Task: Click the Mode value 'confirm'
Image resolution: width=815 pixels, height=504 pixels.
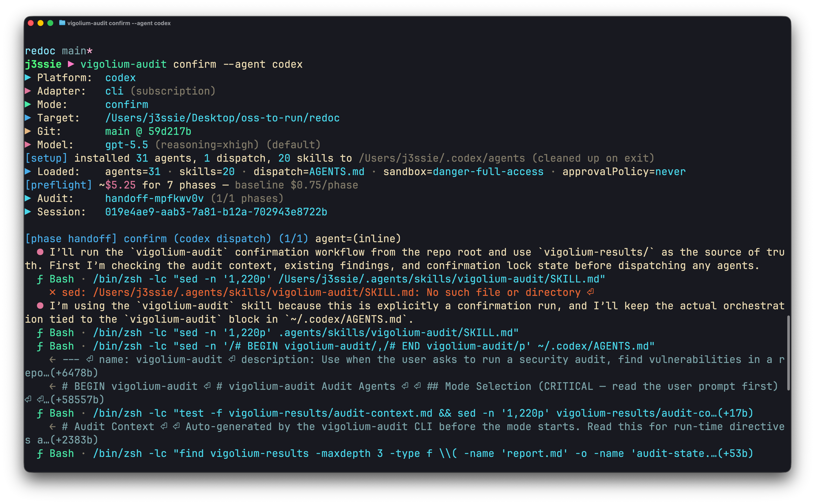Action: [x=127, y=104]
